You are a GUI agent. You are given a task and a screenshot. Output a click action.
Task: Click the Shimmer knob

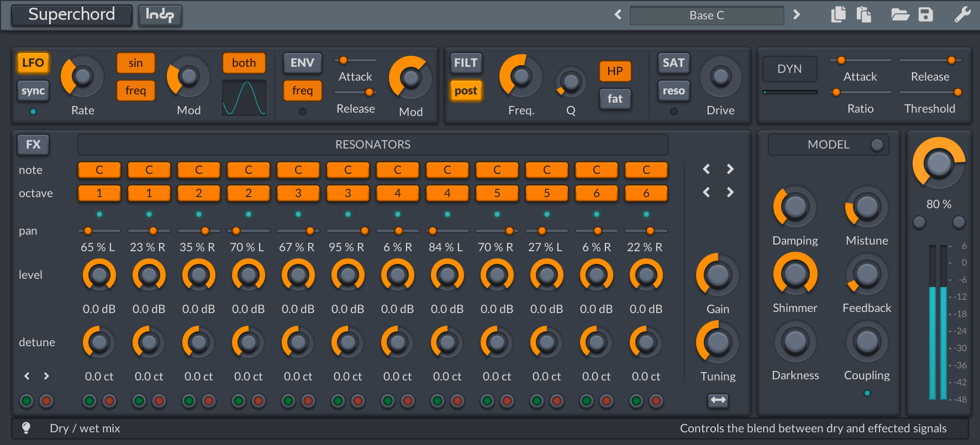(795, 274)
